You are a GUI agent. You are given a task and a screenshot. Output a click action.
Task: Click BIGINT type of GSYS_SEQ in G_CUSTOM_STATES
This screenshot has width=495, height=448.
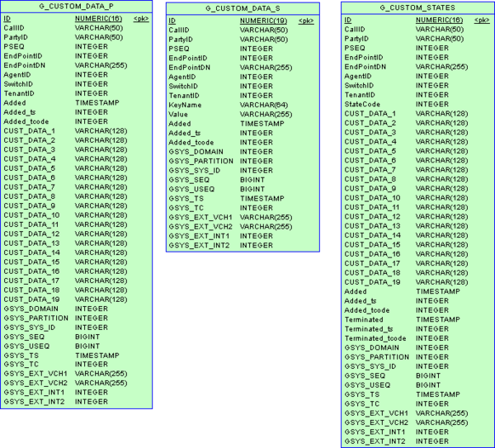(x=428, y=376)
